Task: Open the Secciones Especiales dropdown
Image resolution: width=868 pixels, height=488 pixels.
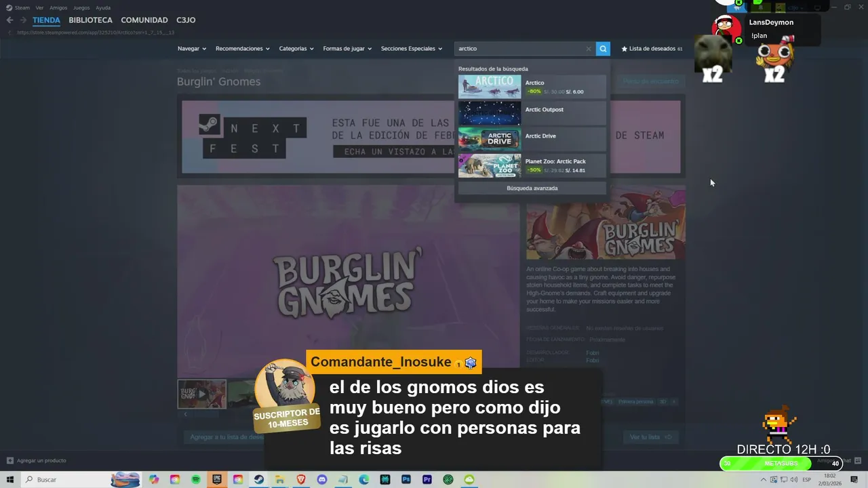Action: click(x=412, y=49)
